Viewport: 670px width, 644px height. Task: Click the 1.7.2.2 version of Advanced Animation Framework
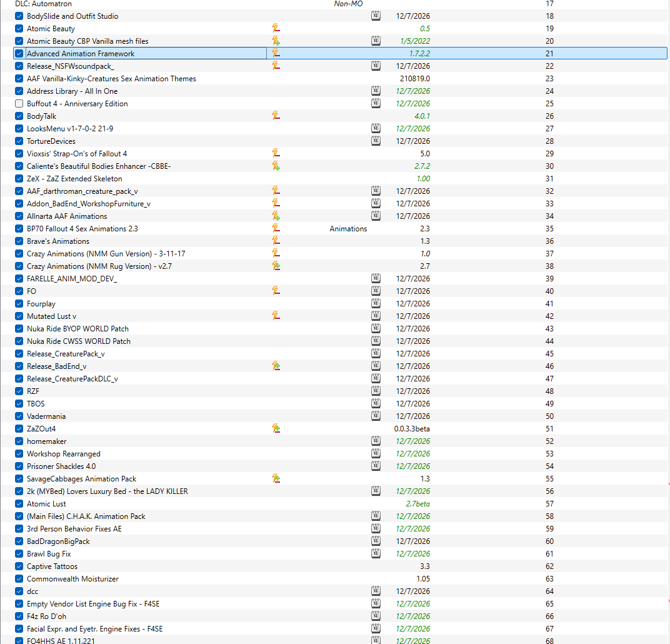(419, 53)
